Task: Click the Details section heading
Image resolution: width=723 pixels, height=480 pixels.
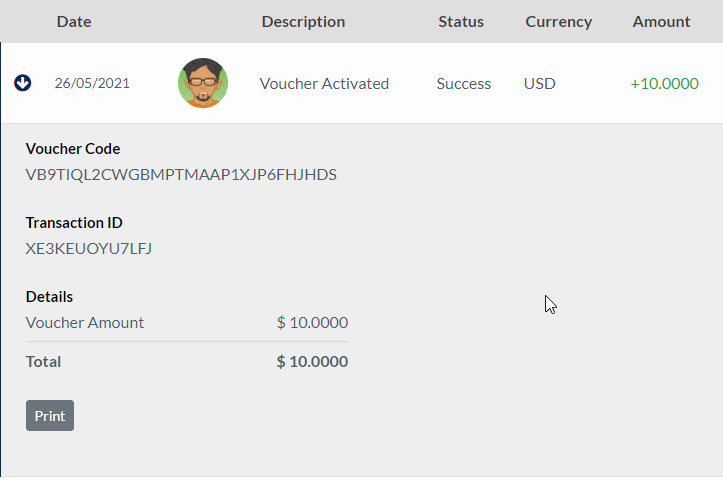Action: click(49, 297)
